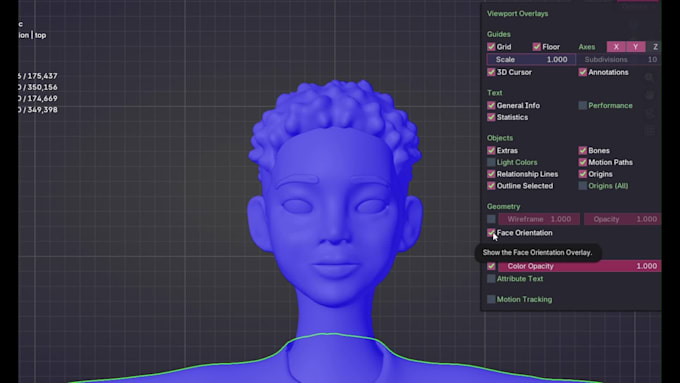Click the grid Scale value field
680x383 pixels.
pos(531,59)
